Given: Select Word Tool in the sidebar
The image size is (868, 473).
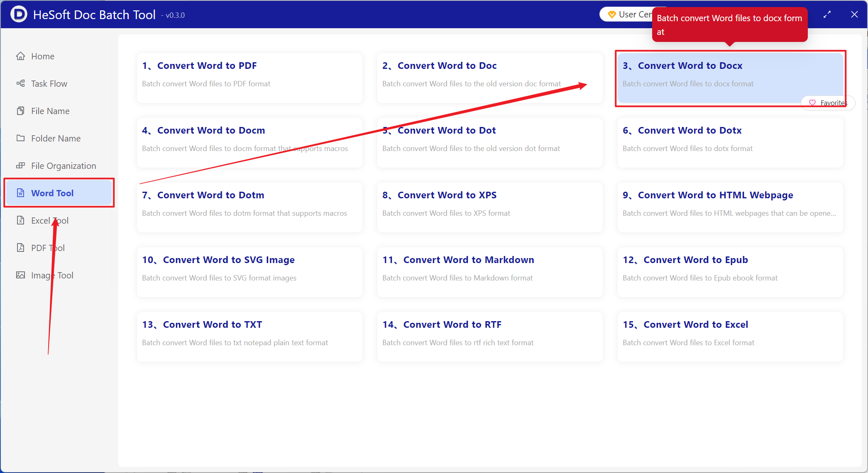Looking at the screenshot, I should tap(59, 193).
